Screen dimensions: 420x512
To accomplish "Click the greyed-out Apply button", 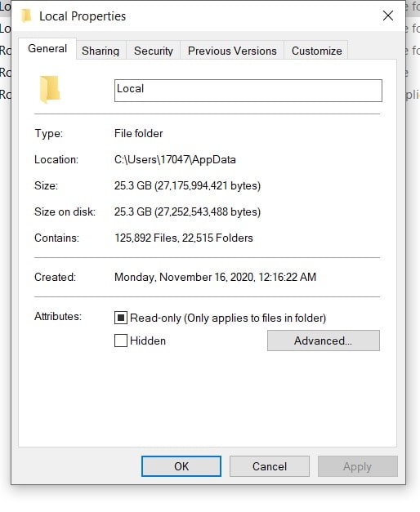I will coord(358,466).
